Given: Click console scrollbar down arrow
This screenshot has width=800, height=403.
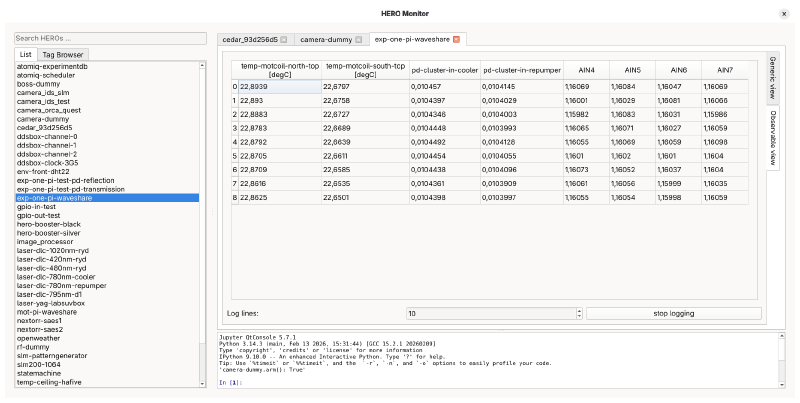Looking at the screenshot, I should (782, 384).
